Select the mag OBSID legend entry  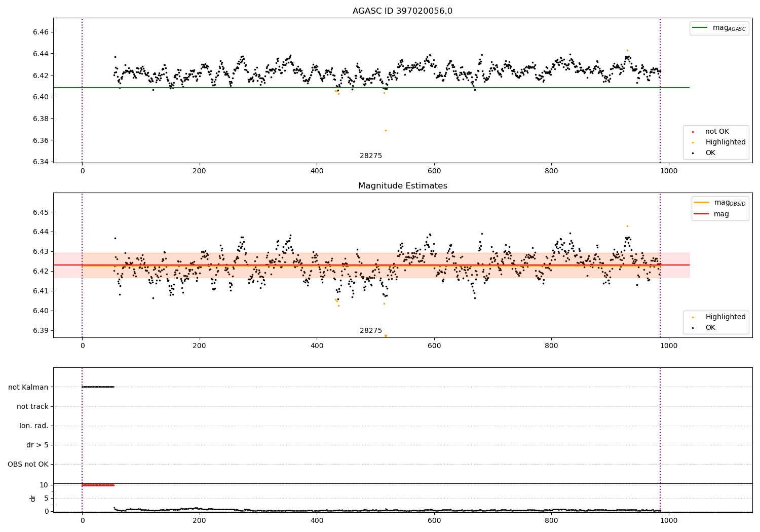click(720, 203)
